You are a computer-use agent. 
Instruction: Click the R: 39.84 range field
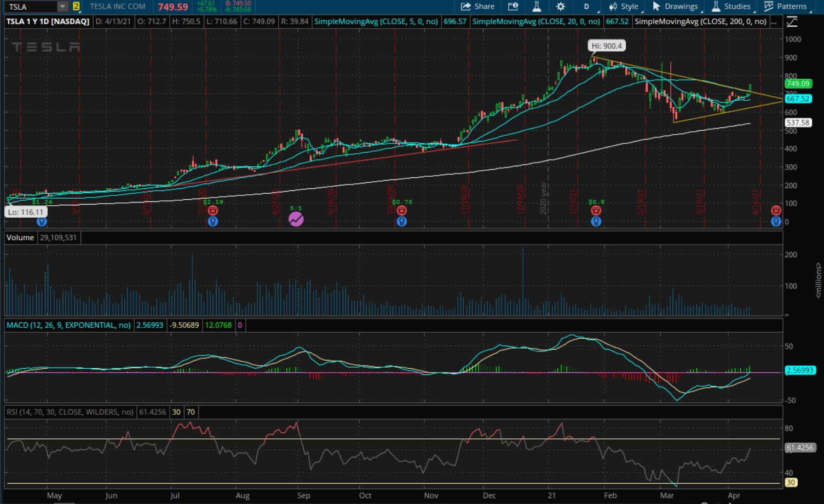point(295,21)
